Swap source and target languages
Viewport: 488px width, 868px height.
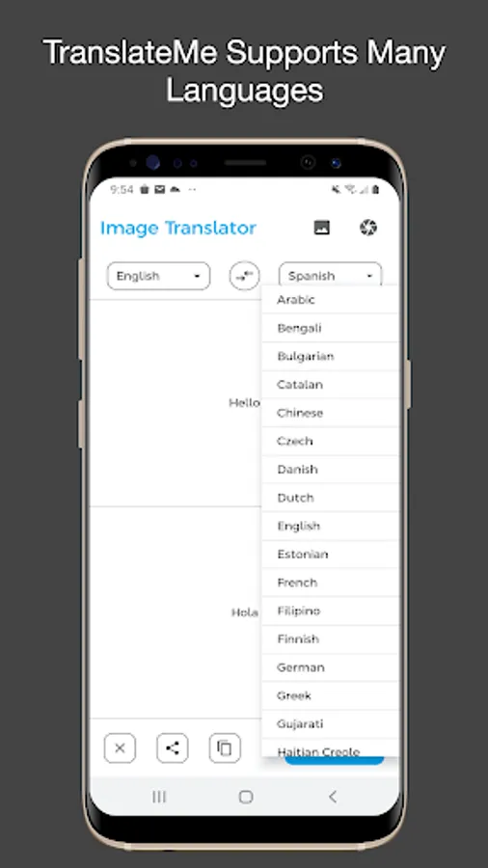tap(244, 276)
